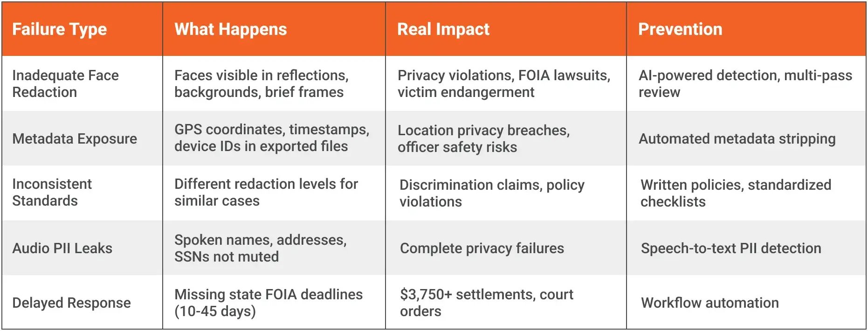This screenshot has width=868, height=331.
Task: Click the missing state FOIA deadlines cell
Action: pyautogui.click(x=268, y=303)
